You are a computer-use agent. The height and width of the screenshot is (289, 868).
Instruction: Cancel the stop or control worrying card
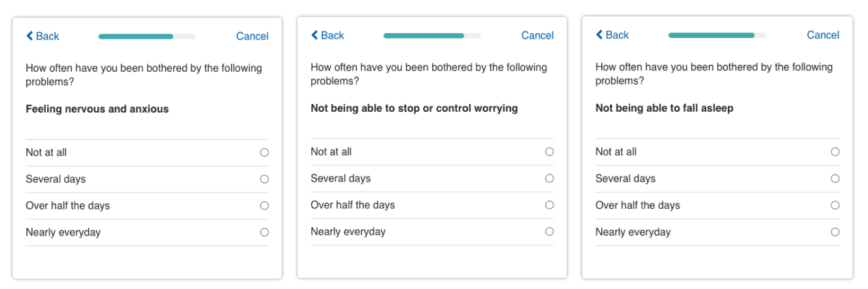tap(537, 35)
